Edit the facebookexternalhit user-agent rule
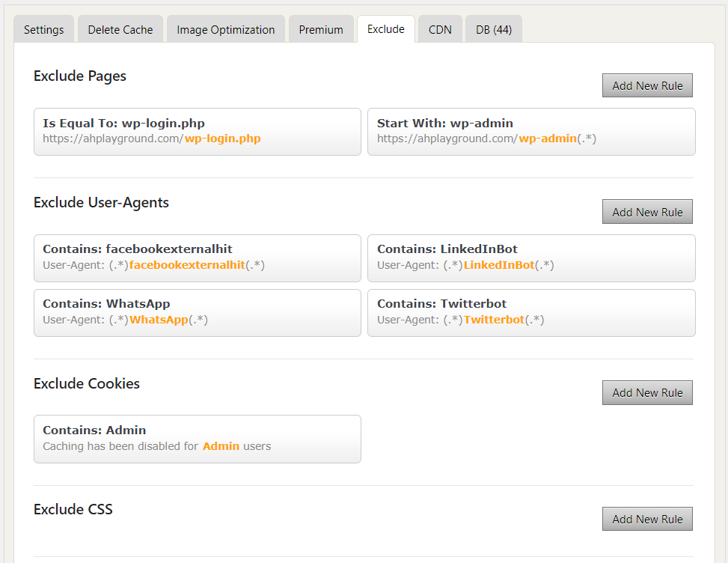728x563 pixels. click(x=197, y=258)
